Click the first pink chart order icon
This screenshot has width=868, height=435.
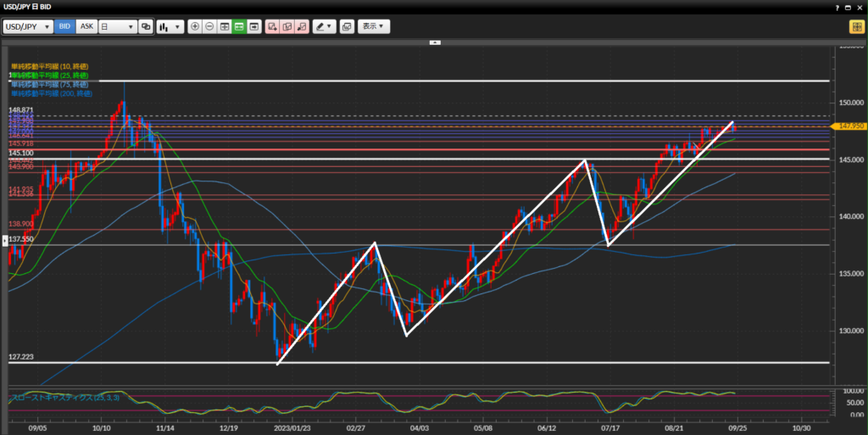pyautogui.click(x=272, y=26)
